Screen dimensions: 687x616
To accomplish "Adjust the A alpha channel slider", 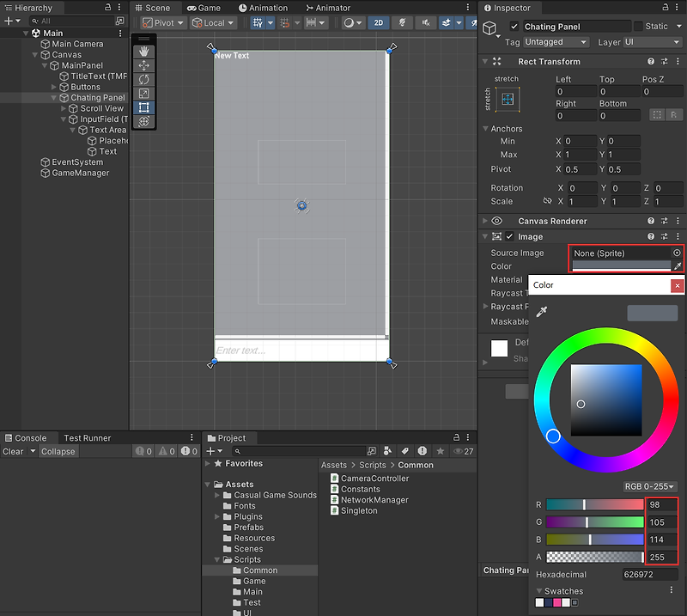I will [594, 557].
